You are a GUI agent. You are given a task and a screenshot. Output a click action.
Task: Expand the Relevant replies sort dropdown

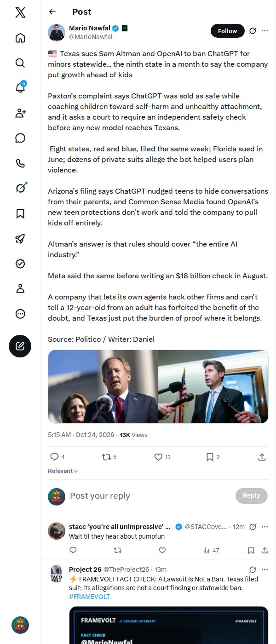tap(63, 471)
